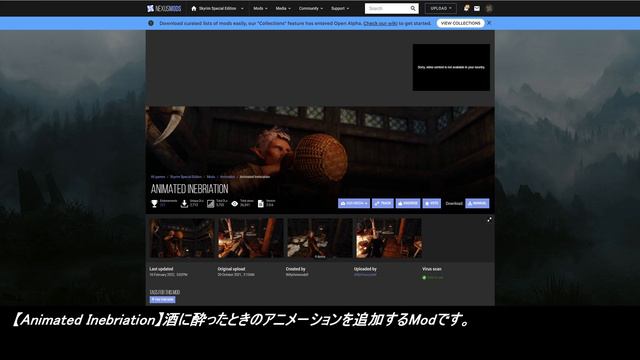This screenshot has height=360, width=640.
Task: Click the home icon in navbar
Action: (194, 8)
